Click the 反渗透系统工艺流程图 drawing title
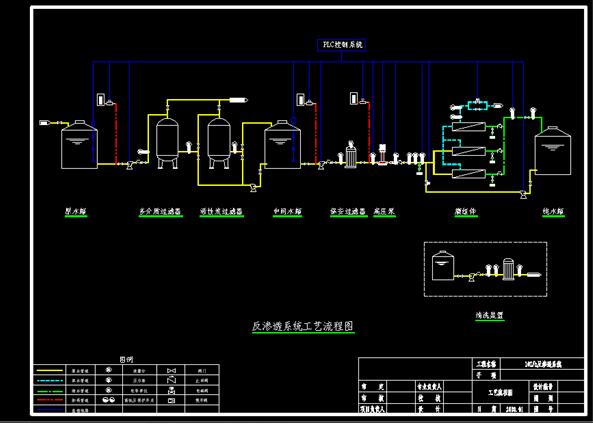Viewport: 593px width, 424px height. tap(303, 326)
